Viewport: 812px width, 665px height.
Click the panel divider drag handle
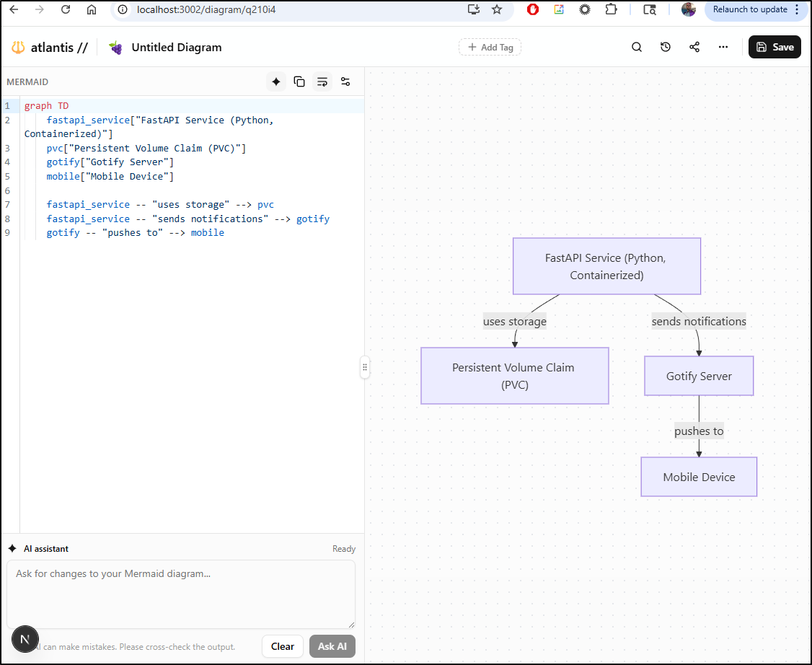tap(365, 367)
